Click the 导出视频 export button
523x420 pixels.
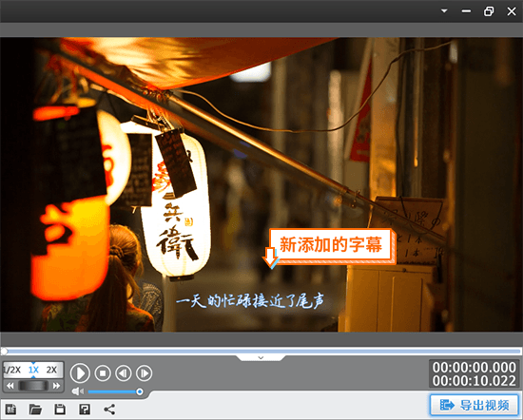click(x=475, y=405)
